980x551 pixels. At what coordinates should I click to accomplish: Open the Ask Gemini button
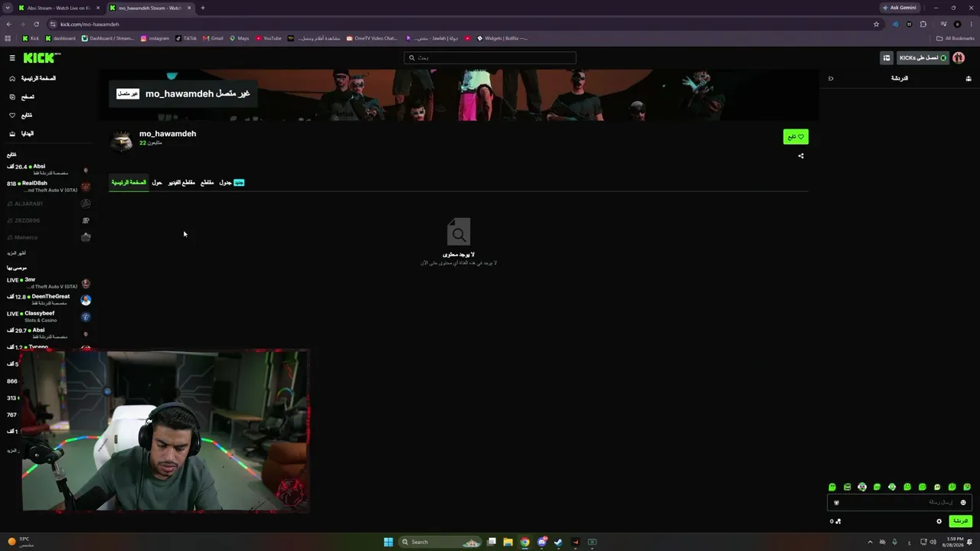(900, 8)
